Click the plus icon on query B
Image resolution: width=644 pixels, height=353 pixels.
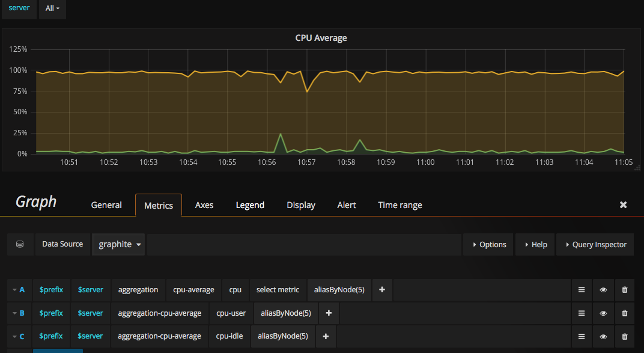[x=329, y=313]
